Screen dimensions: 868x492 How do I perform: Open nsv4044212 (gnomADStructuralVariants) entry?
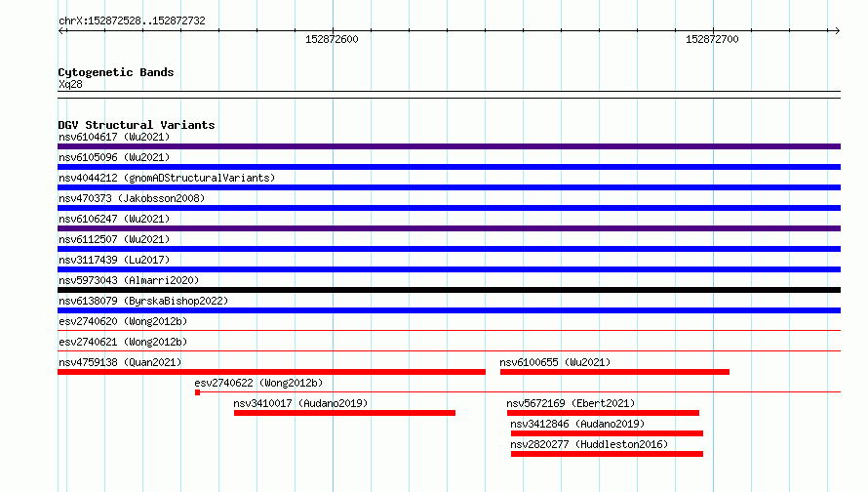167,178
